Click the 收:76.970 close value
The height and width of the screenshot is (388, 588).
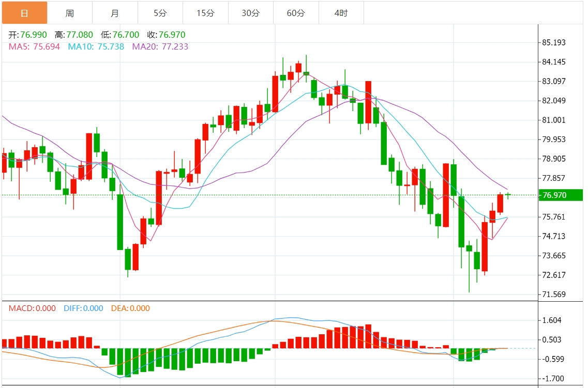tap(166, 35)
